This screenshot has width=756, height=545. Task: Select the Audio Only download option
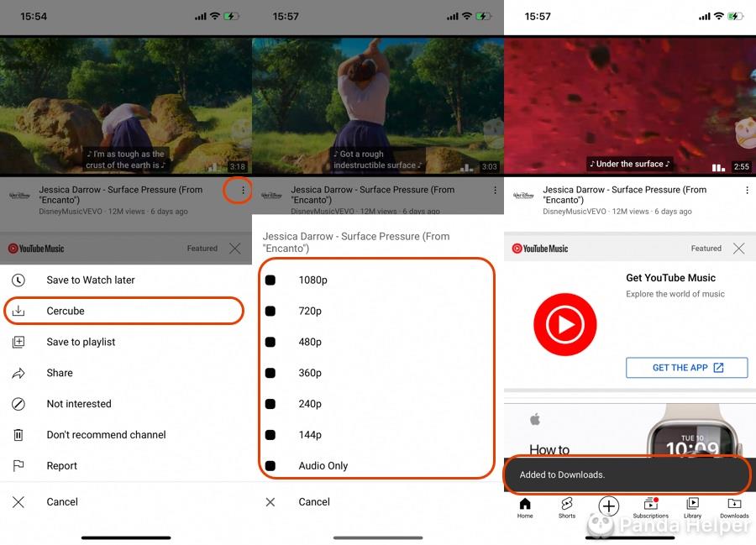point(377,465)
